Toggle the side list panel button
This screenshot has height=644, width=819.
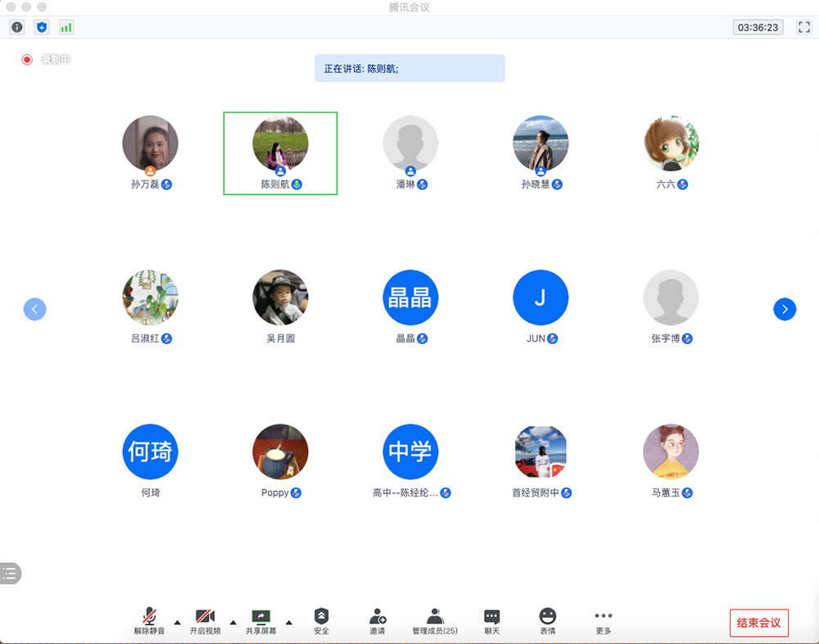click(10, 574)
